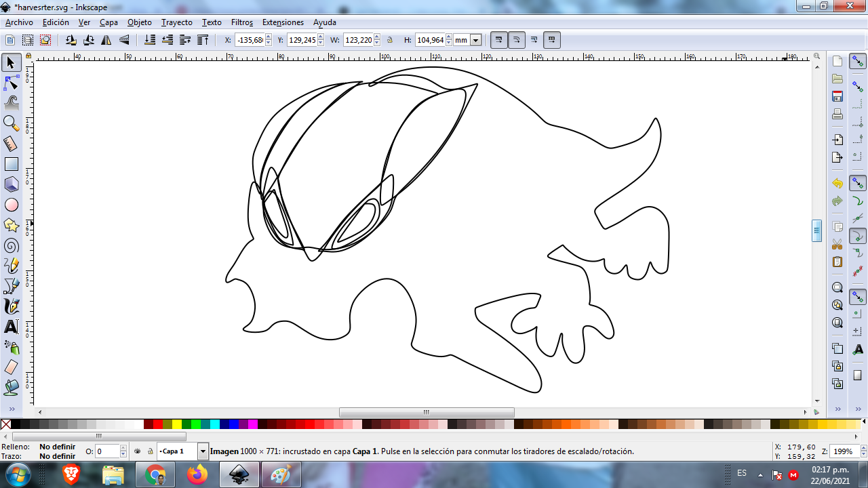The width and height of the screenshot is (868, 488).
Task: Select the Selector arrow tool
Action: pyautogui.click(x=11, y=62)
